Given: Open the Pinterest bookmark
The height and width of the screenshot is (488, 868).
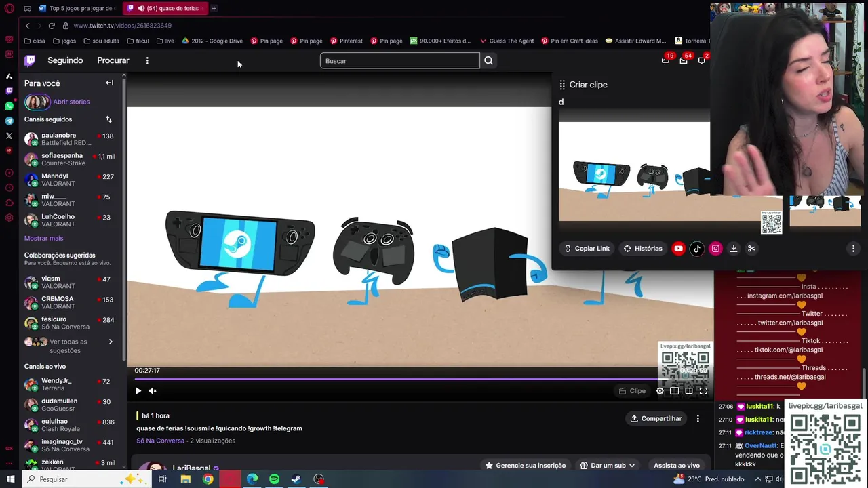Looking at the screenshot, I should point(346,41).
